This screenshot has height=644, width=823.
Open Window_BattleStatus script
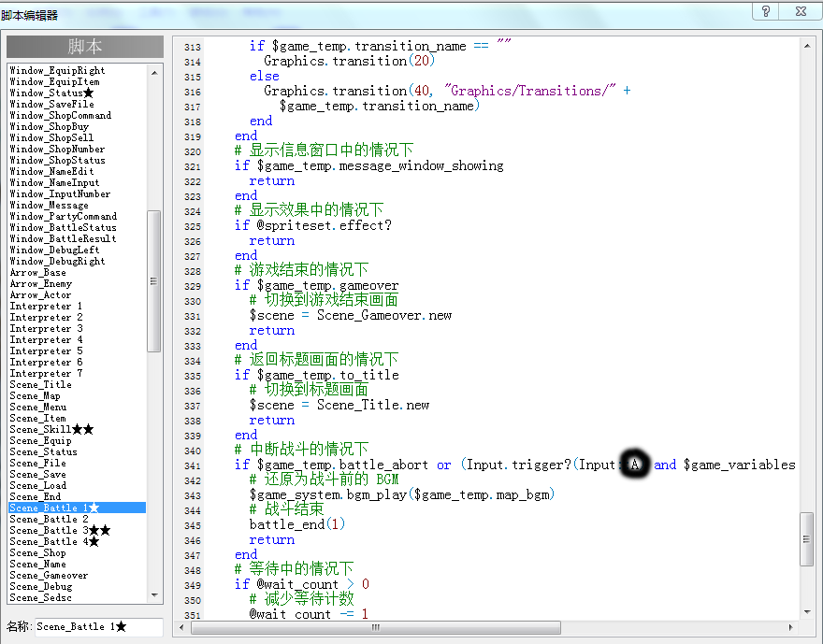[x=63, y=228]
